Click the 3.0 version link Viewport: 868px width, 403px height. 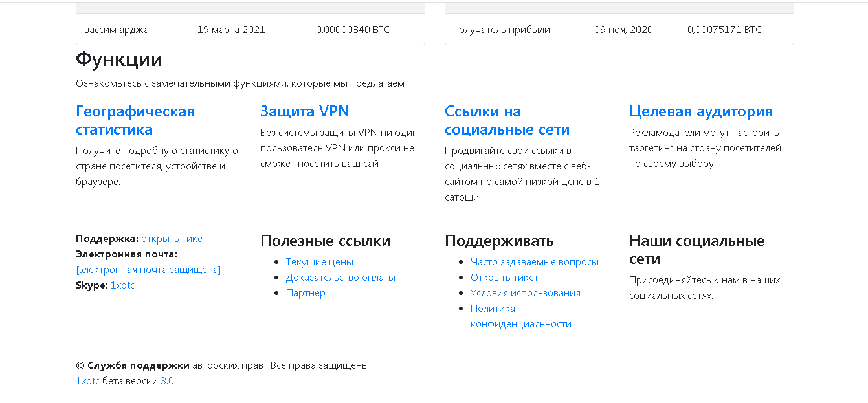[x=167, y=381]
